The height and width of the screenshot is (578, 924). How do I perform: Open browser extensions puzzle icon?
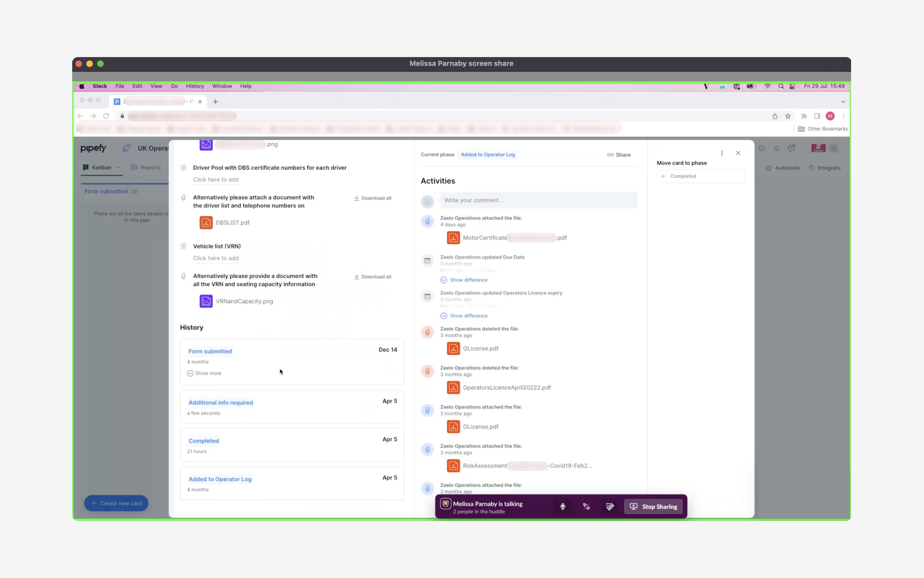804,116
